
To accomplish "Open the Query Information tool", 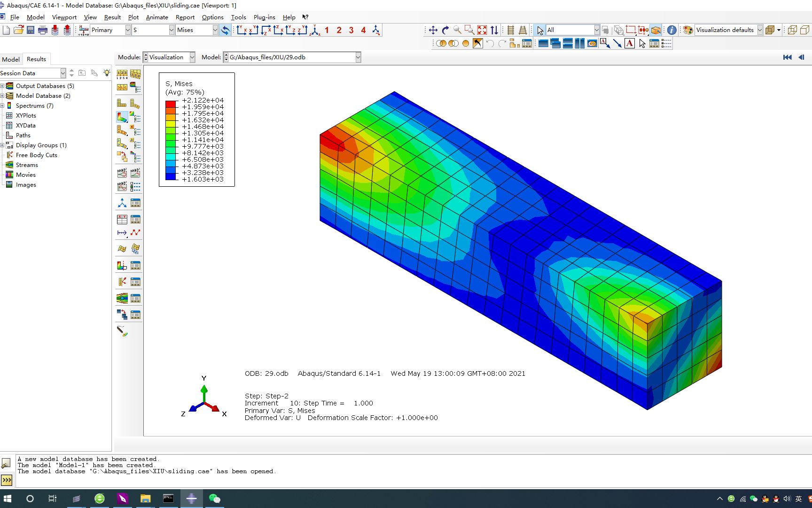I will (x=671, y=30).
